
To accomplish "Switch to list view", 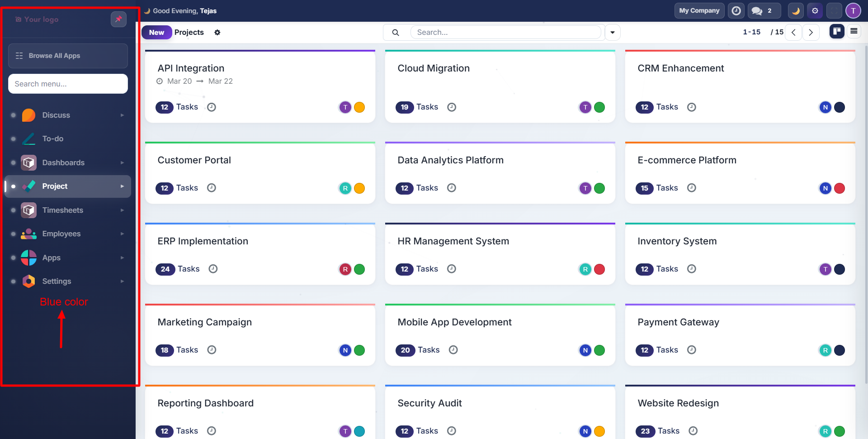I will point(854,31).
